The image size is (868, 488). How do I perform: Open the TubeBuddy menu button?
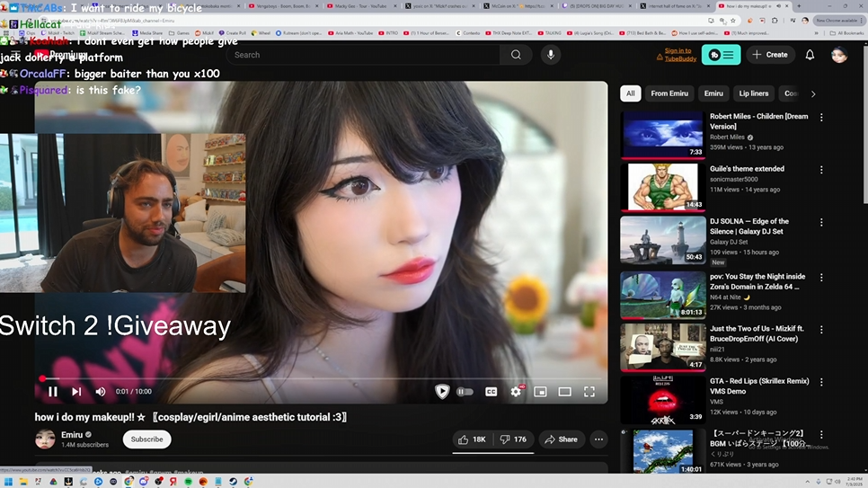coord(721,55)
